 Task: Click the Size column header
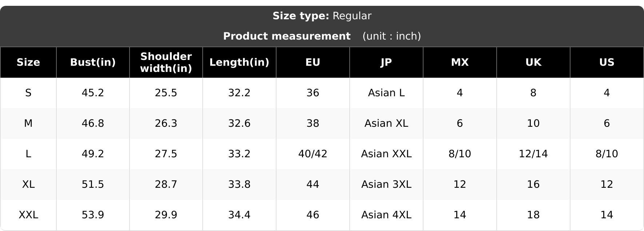[x=28, y=62]
